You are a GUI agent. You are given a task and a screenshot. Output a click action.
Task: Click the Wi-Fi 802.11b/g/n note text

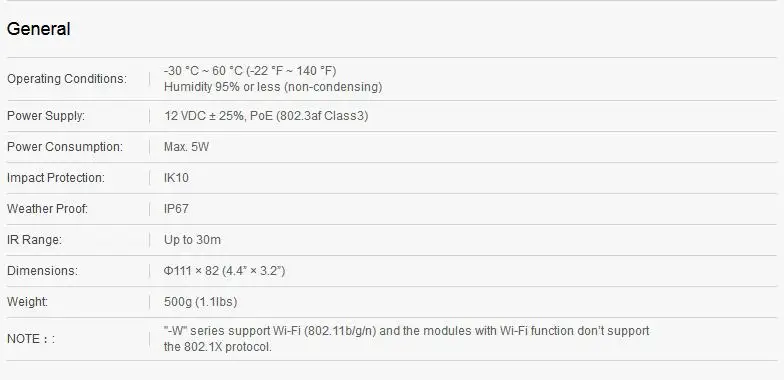[406, 339]
